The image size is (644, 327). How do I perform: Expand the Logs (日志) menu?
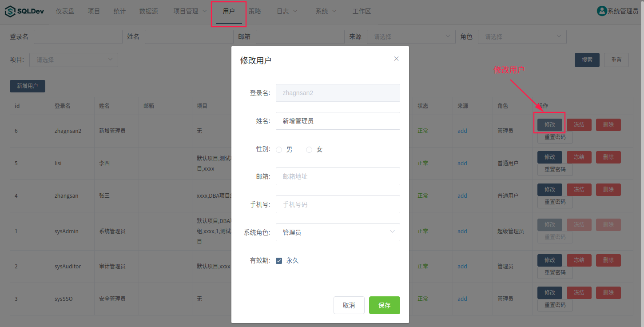click(x=287, y=12)
